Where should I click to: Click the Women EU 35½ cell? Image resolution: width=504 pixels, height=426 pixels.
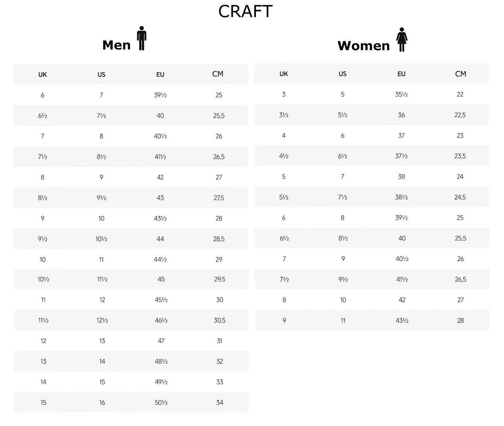pyautogui.click(x=401, y=94)
